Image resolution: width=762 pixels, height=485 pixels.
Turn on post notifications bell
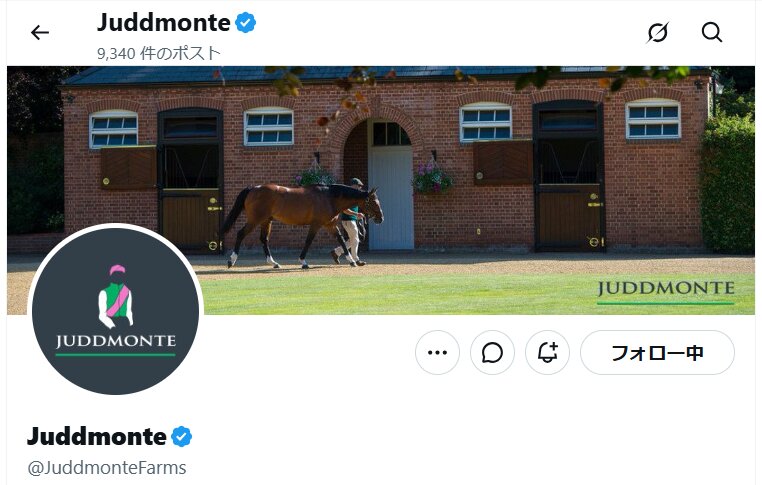[547, 353]
